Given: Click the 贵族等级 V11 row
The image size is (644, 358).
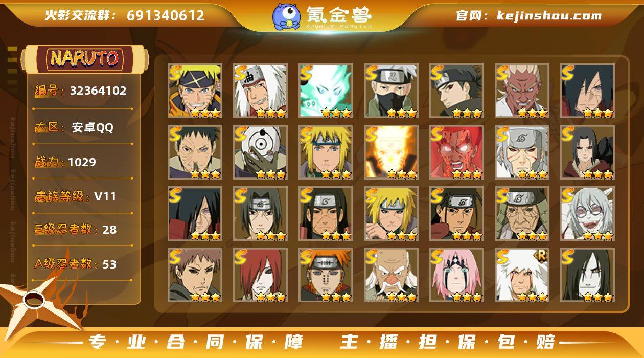Looking at the screenshot, I should [x=75, y=196].
